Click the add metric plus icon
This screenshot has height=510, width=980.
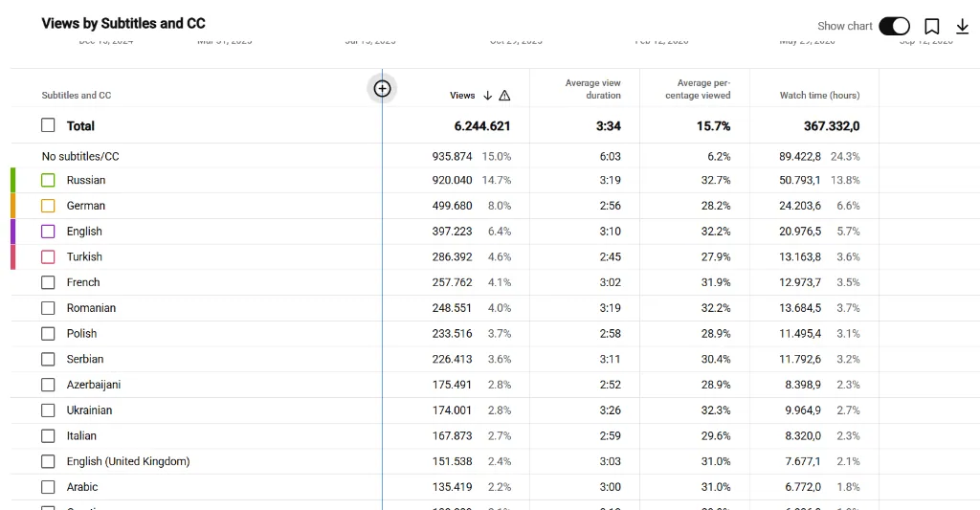click(x=382, y=89)
